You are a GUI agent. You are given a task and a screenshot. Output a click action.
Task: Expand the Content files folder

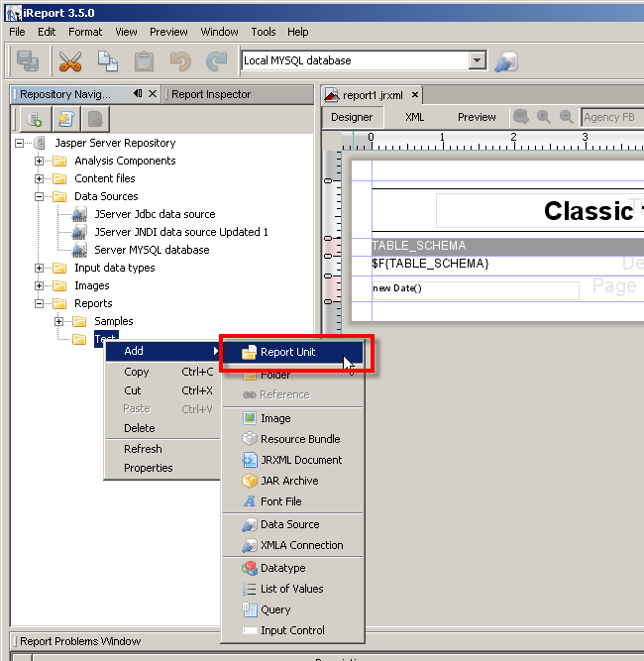coord(39,178)
